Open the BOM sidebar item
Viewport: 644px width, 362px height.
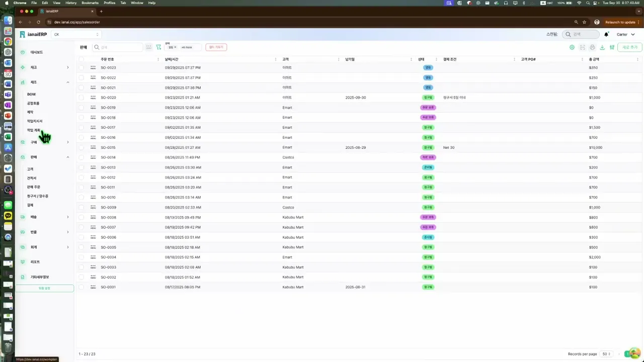point(31,94)
